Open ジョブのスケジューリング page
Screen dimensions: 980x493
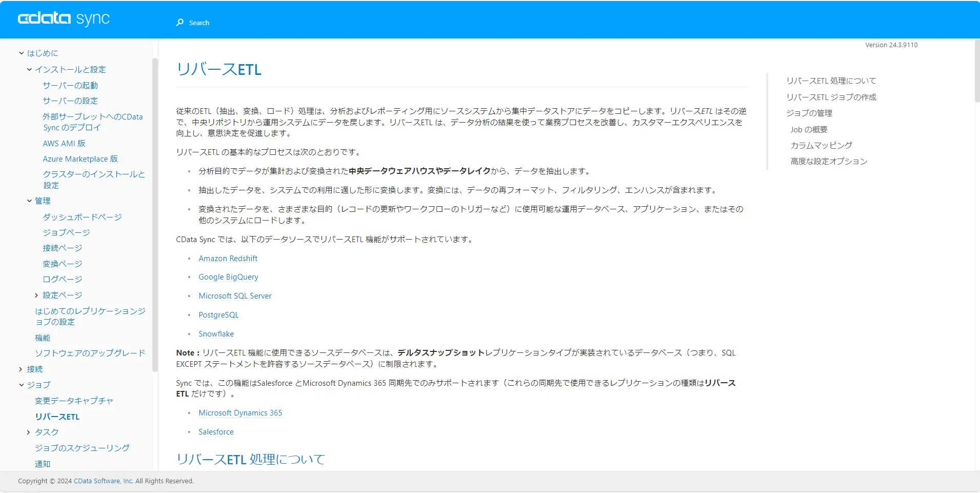tap(82, 448)
